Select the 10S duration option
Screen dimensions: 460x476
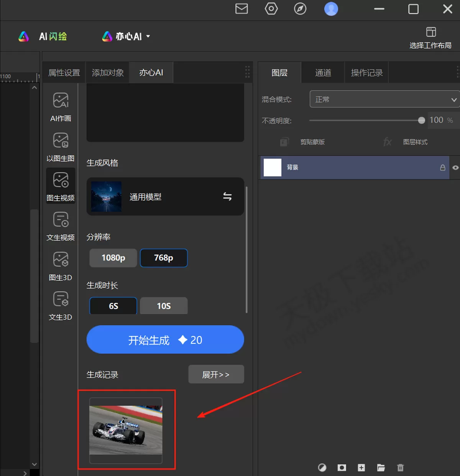coord(164,306)
